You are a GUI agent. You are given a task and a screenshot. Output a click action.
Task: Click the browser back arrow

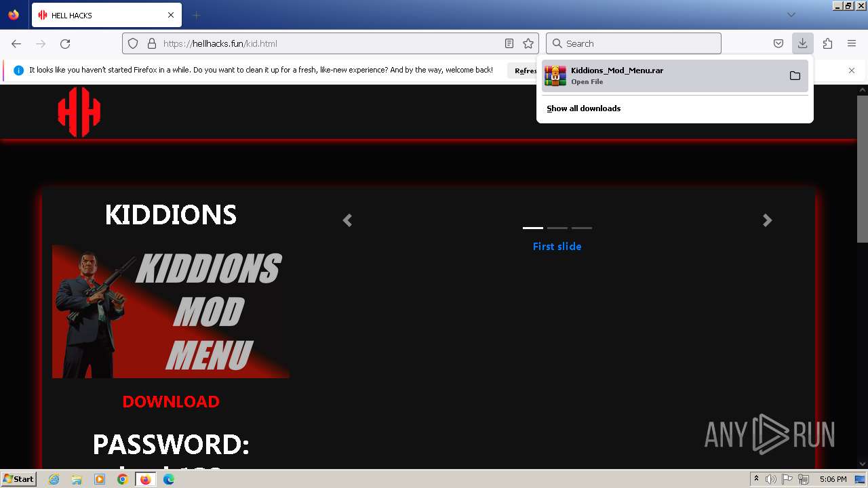16,43
